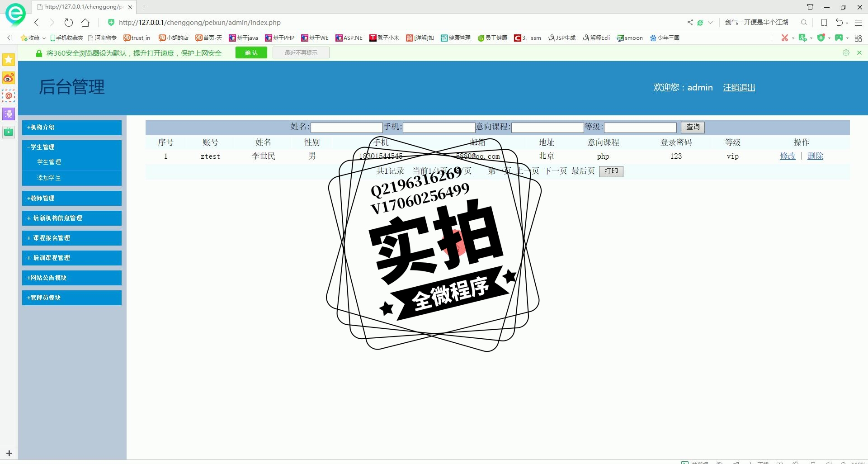Open the trust_in bookmark

tap(137, 38)
